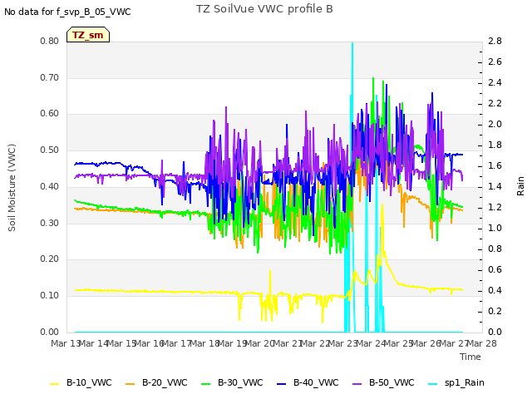The height and width of the screenshot is (399, 532).
Task: Click the Mar 13 date tick label
Action: [x=65, y=343]
